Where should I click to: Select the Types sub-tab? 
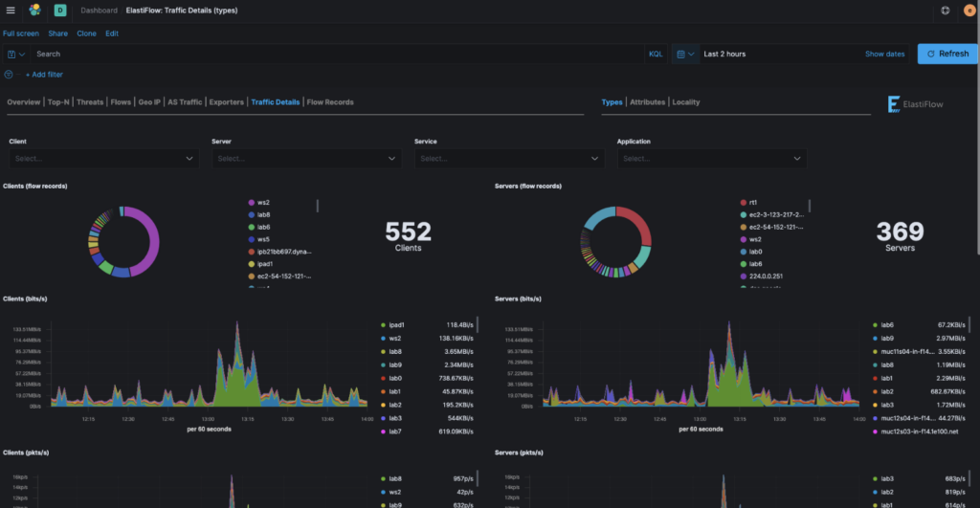coord(612,102)
